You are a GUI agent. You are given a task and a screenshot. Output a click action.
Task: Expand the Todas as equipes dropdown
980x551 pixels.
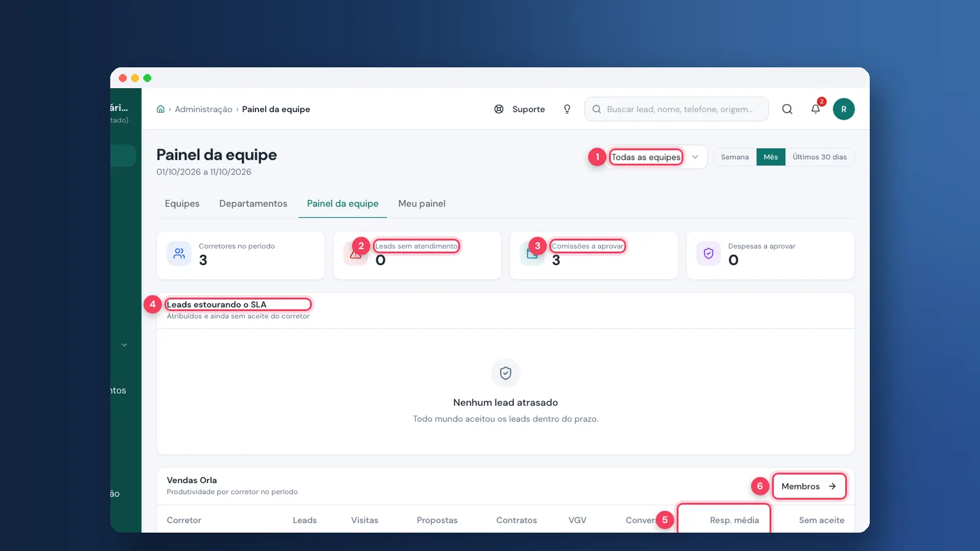pyautogui.click(x=655, y=157)
